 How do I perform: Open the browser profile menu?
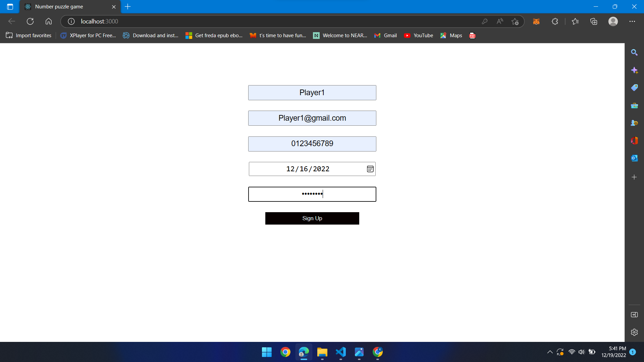pos(613,21)
